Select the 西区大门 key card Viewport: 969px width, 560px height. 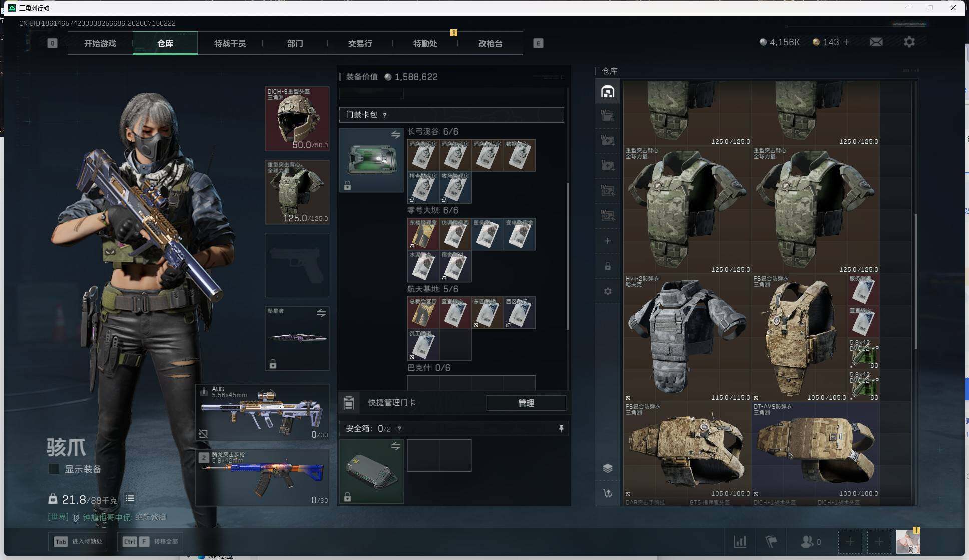(520, 313)
